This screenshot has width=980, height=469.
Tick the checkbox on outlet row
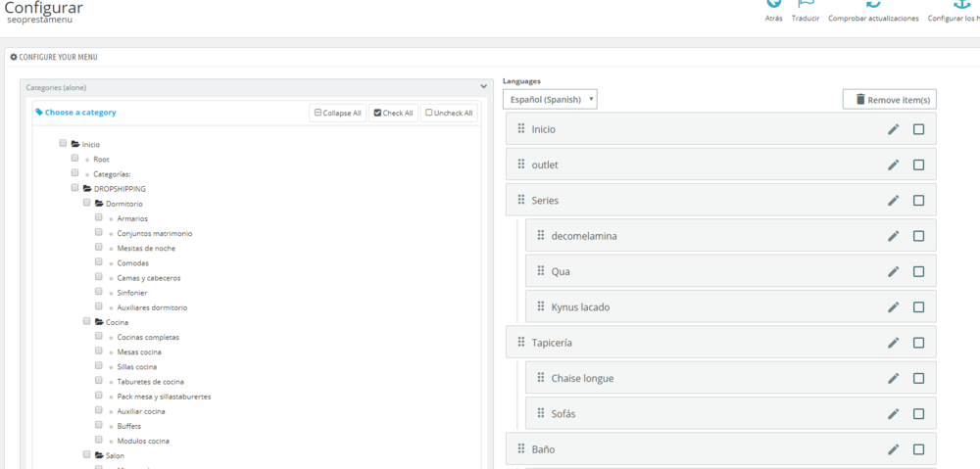pos(919,164)
